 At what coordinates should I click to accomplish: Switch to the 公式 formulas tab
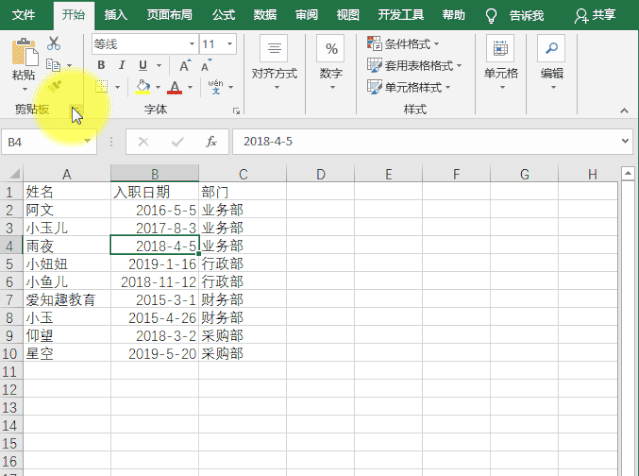223,15
